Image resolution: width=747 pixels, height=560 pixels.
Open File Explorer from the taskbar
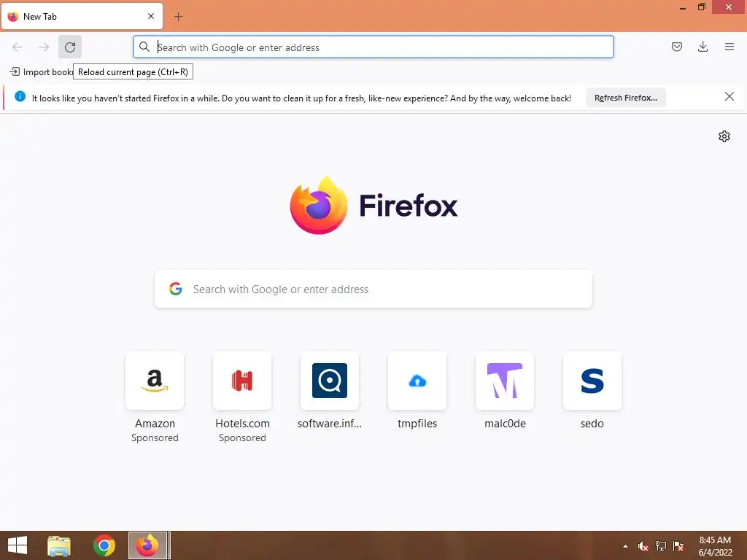click(x=59, y=545)
